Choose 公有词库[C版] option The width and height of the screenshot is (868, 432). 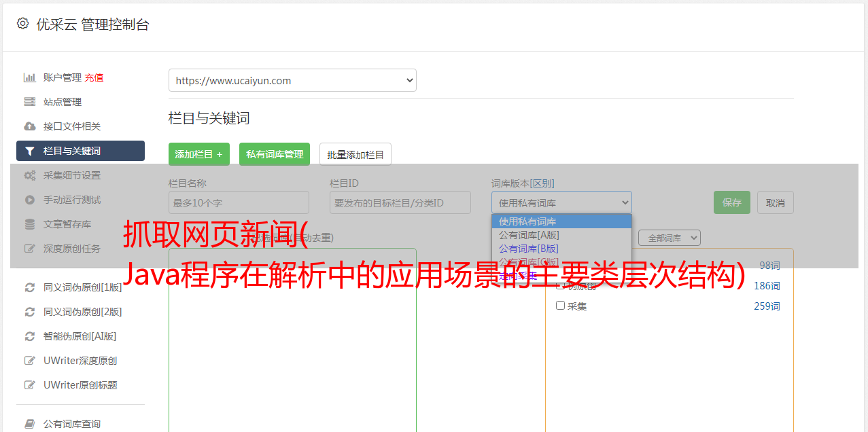coord(561,262)
